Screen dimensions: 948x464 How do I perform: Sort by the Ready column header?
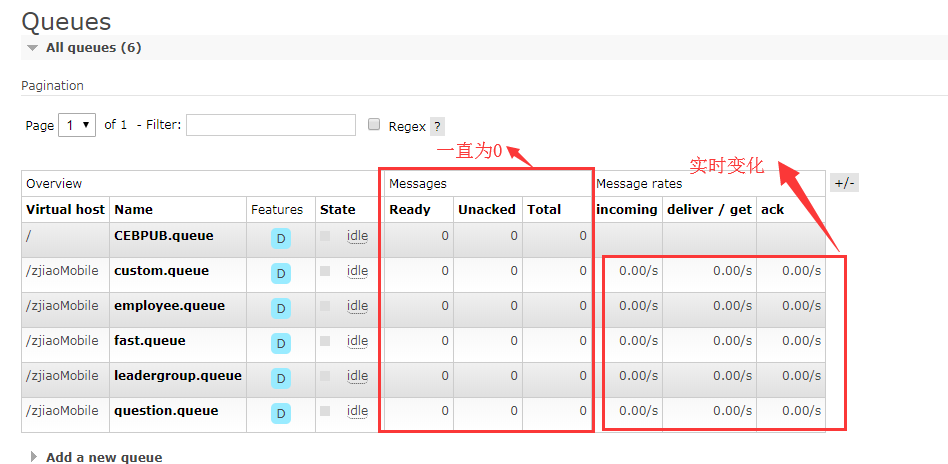[x=410, y=210]
